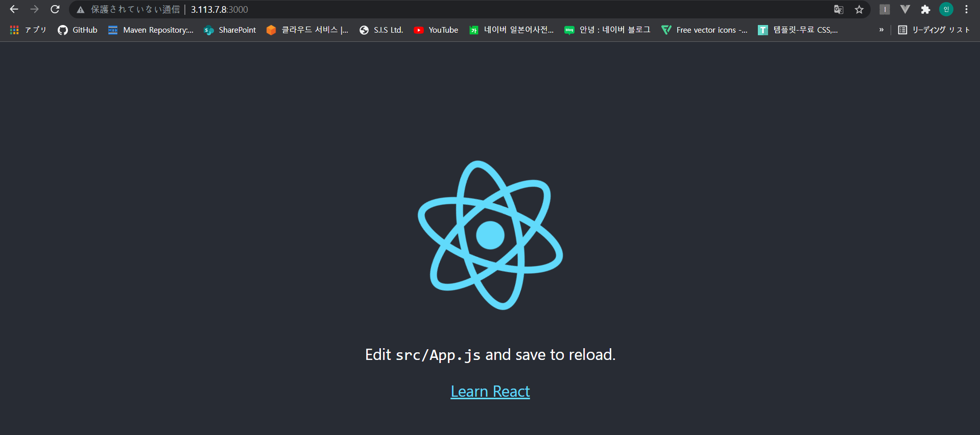Reload the current page
Viewport: 980px width, 435px height.
pos(55,9)
